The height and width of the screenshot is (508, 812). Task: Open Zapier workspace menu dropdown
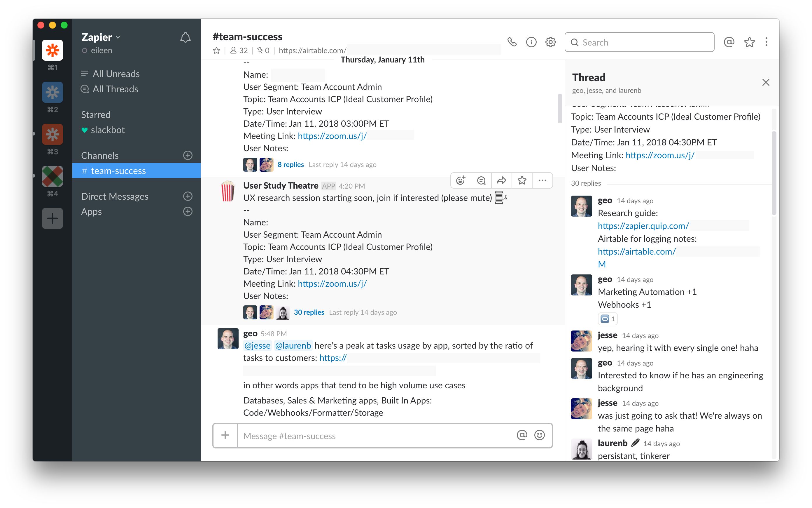click(101, 37)
